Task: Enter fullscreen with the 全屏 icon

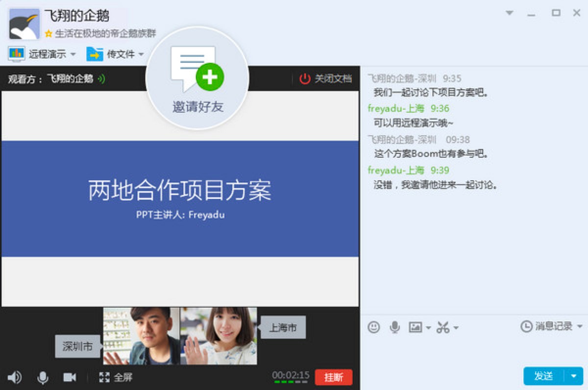Action: [x=104, y=377]
